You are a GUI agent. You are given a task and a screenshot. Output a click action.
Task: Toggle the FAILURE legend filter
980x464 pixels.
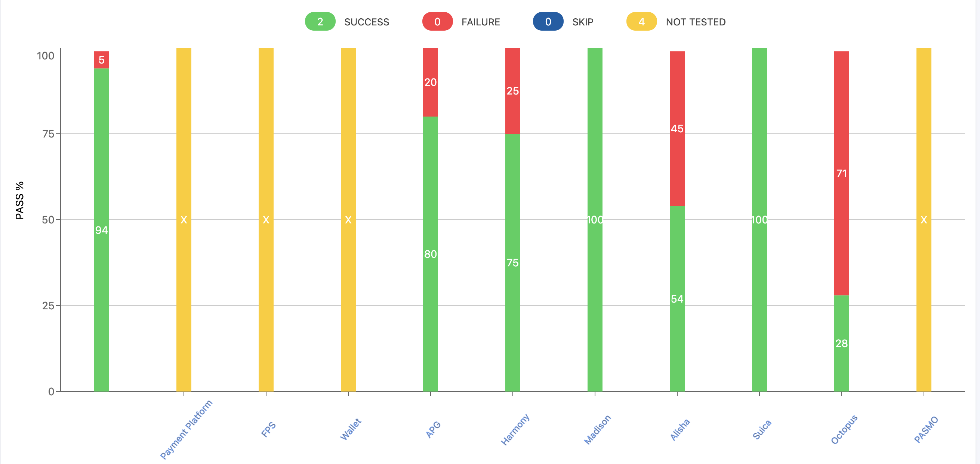coord(461,22)
